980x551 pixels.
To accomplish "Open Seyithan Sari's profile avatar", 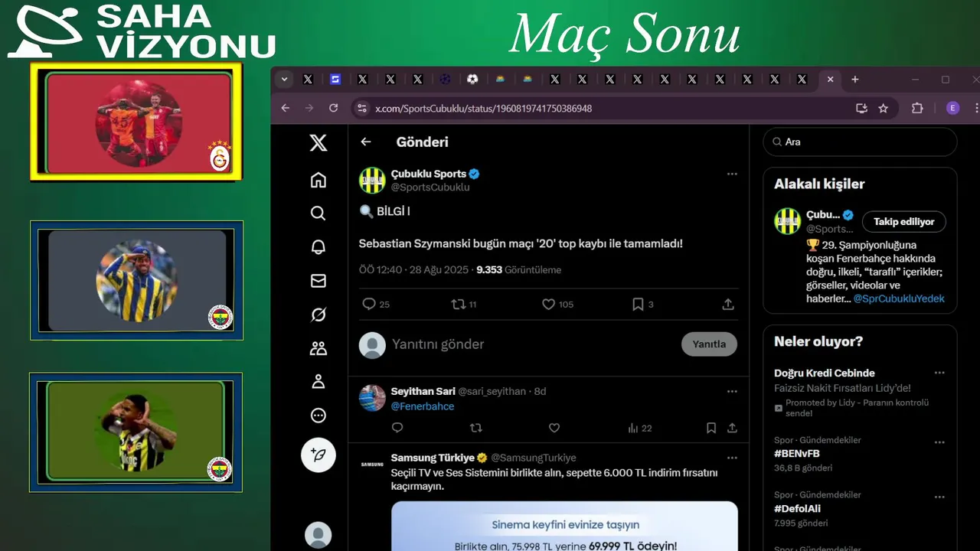I will [x=372, y=398].
